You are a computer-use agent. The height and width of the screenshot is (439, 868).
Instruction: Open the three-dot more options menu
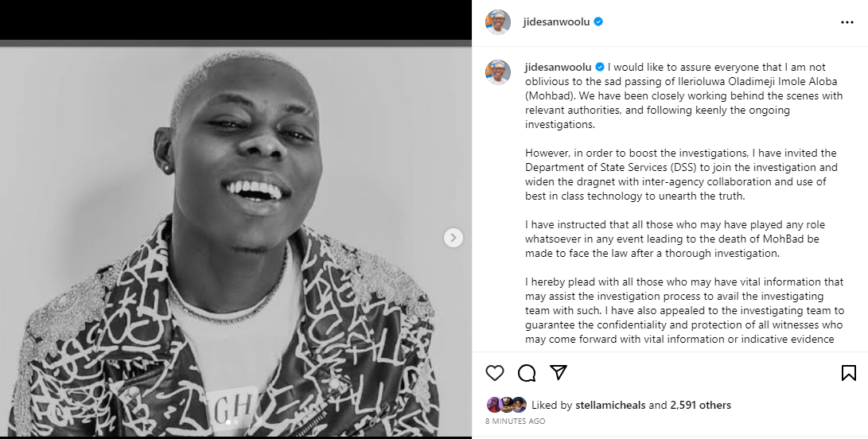pyautogui.click(x=847, y=22)
